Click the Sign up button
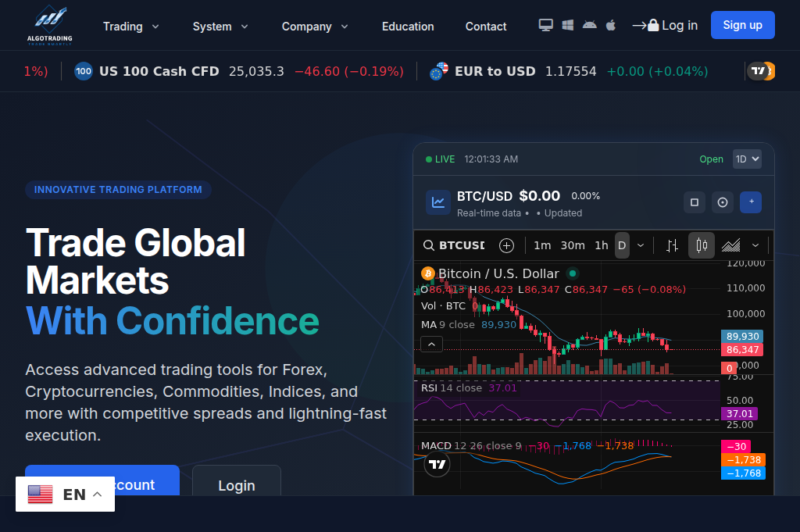The image size is (800, 532). click(742, 24)
